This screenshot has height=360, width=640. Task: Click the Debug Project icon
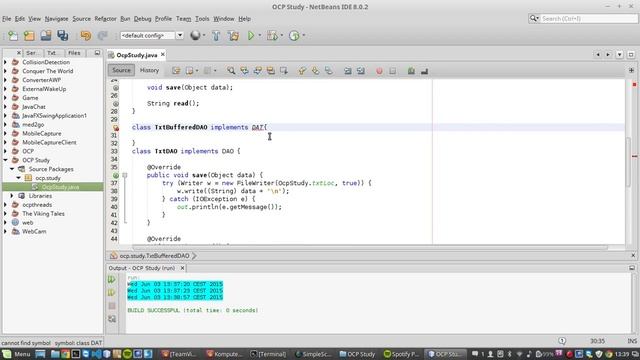pyautogui.click(x=272, y=36)
